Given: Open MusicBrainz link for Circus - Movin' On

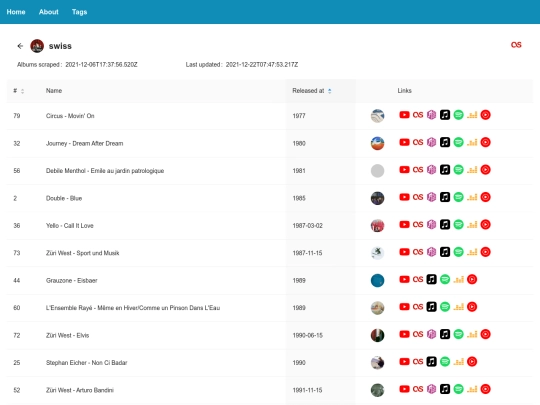Looking at the screenshot, I should pos(432,115).
